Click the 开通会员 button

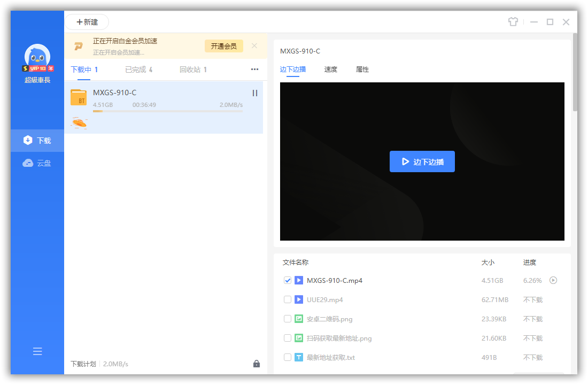pyautogui.click(x=224, y=46)
